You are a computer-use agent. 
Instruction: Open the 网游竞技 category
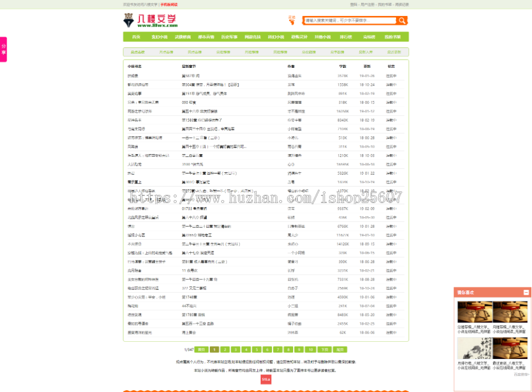pos(253,37)
